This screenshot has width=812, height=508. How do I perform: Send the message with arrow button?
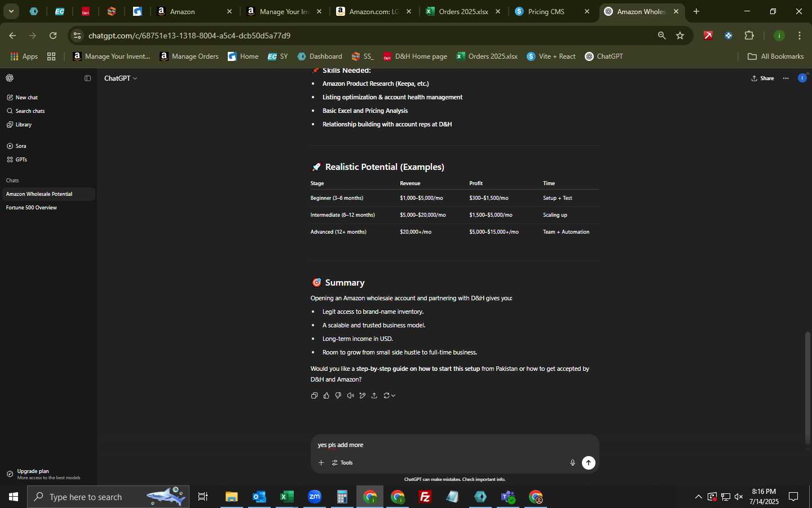pos(589,463)
